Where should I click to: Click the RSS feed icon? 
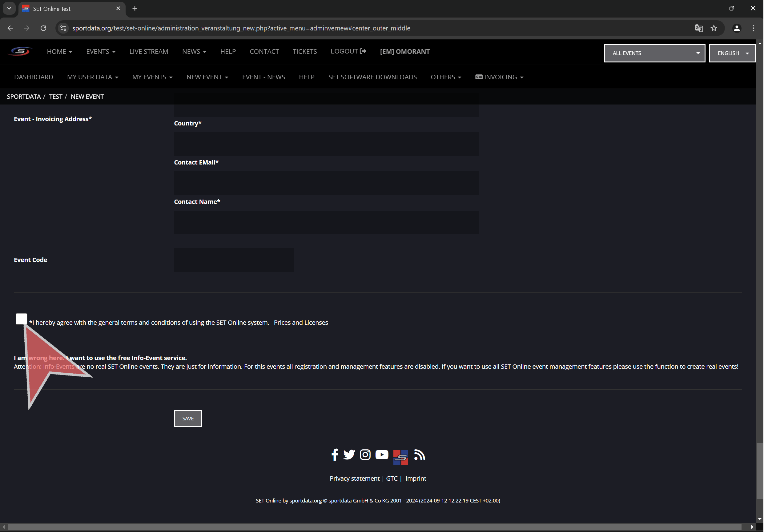tap(419, 455)
